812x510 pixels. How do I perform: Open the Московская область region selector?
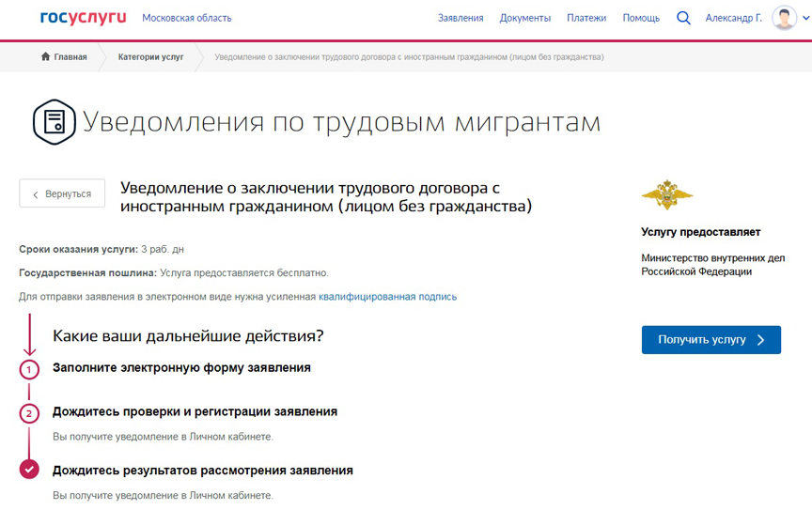tap(186, 18)
